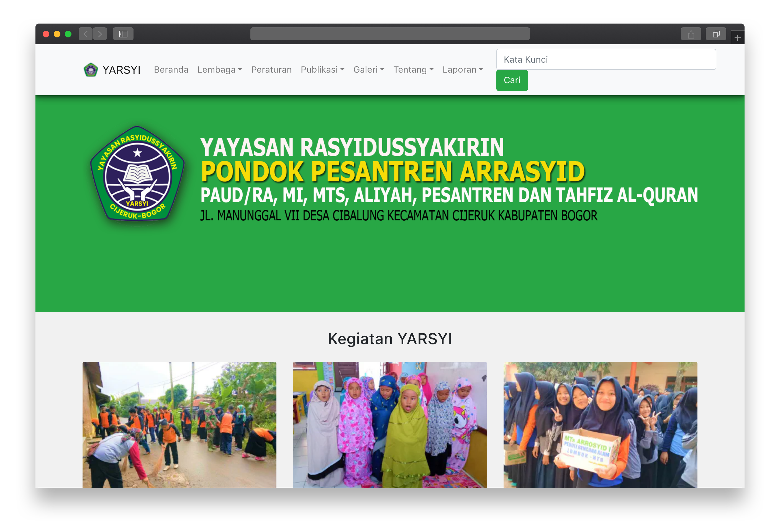Click the share icon in the browser toolbar

[x=691, y=34]
